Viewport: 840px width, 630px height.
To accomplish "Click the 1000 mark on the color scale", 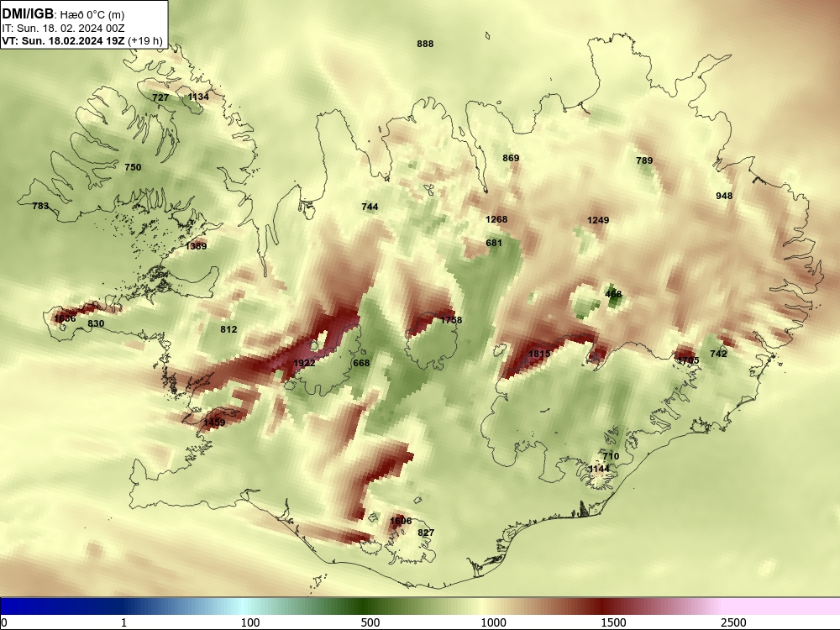I will pyautogui.click(x=493, y=622).
